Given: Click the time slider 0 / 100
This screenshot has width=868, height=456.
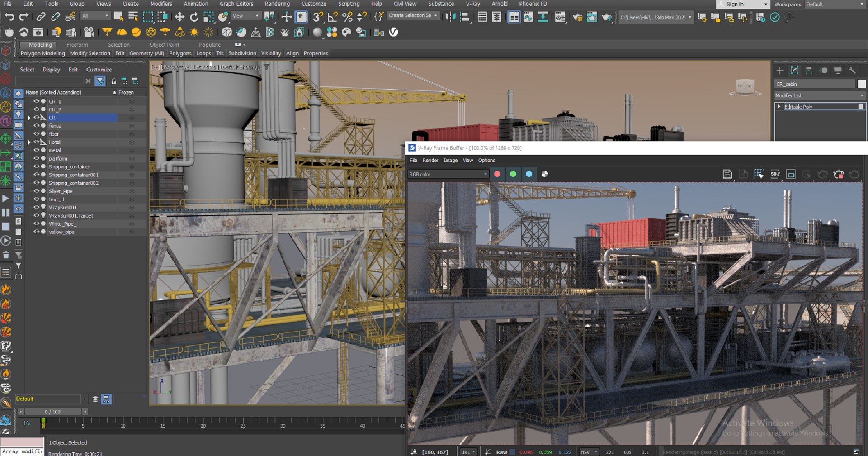Looking at the screenshot, I should pyautogui.click(x=53, y=412).
